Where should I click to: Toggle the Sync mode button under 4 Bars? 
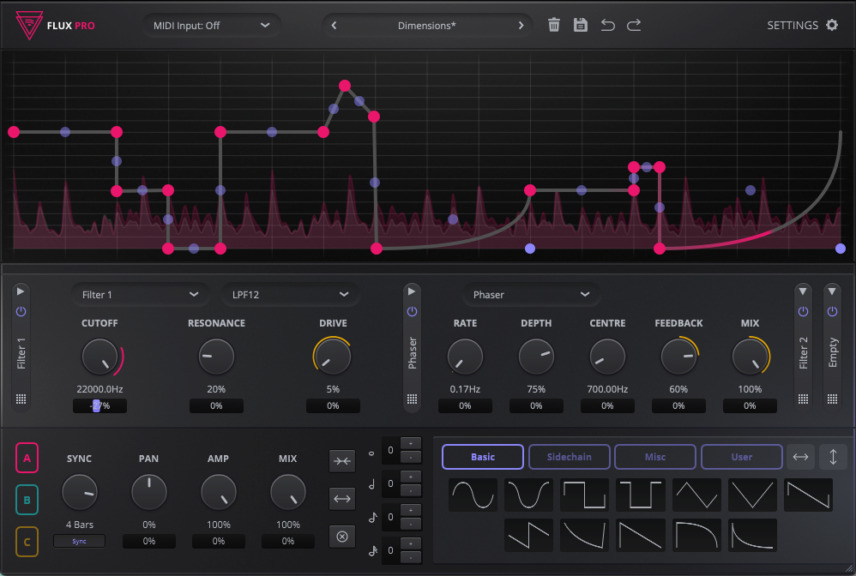click(79, 541)
